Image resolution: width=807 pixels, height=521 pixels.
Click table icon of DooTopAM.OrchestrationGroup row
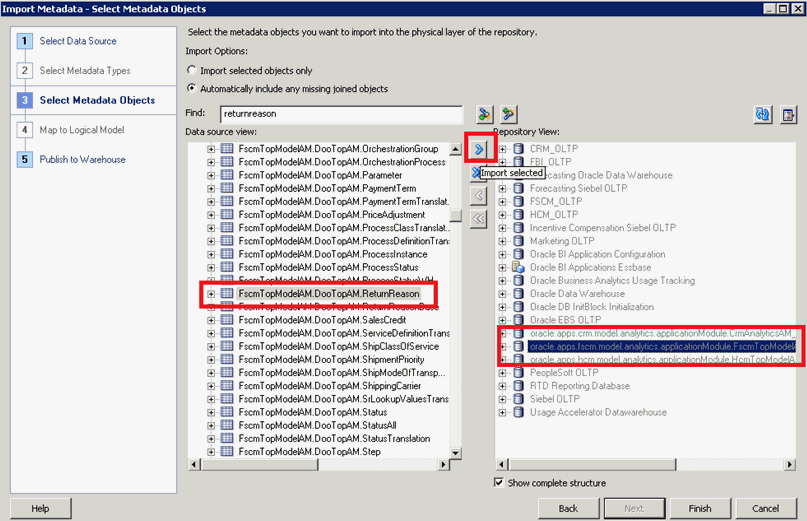coord(227,149)
